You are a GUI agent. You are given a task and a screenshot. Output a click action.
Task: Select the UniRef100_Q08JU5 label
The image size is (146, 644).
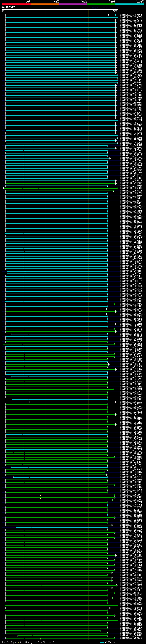coord(131,399)
